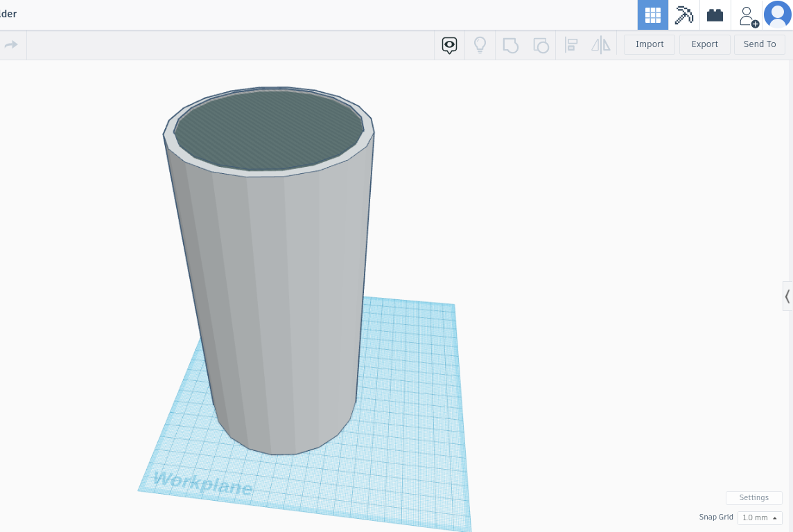Open your profile avatar menu
Screen dimensions: 793x532
778,15
